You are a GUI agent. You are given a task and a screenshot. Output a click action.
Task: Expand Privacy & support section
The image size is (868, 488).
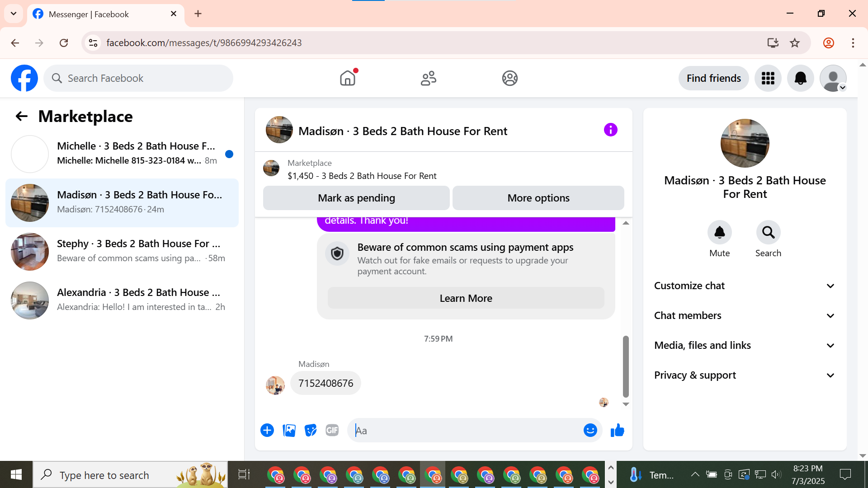point(745,375)
